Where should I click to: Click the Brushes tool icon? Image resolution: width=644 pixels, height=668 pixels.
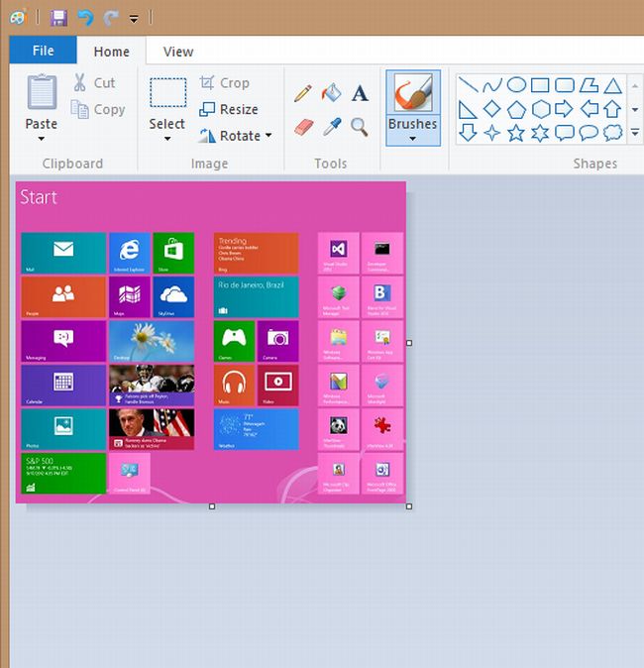click(413, 92)
